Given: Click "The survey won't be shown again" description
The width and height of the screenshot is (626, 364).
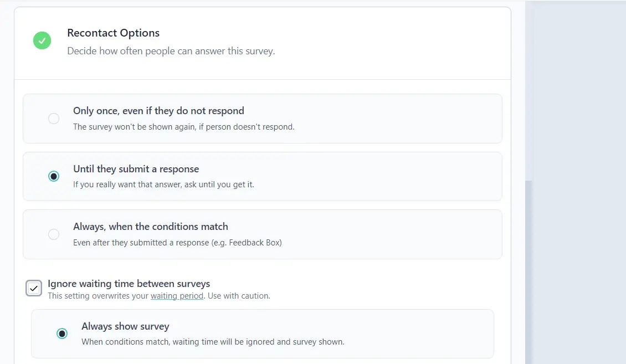Looking at the screenshot, I should (184, 126).
